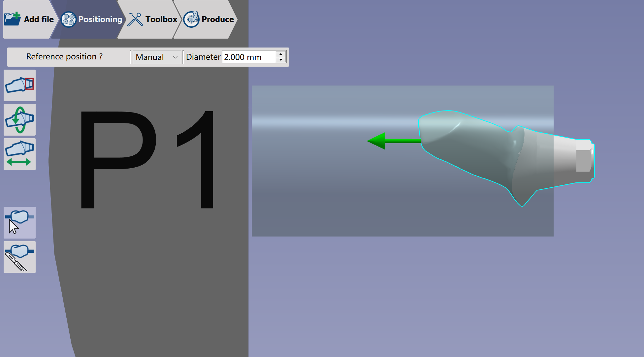Go to the Produce step
Screen dimensions: 644x357
pos(206,19)
